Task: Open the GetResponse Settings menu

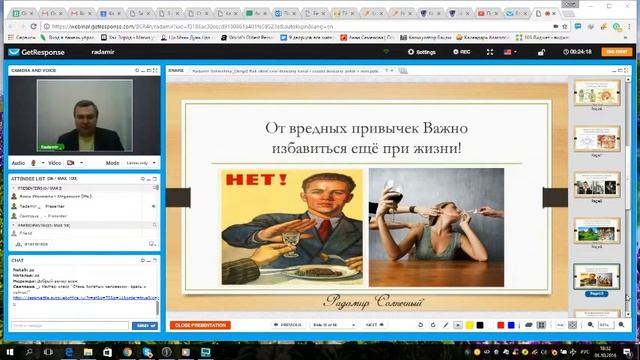Action: (x=422, y=52)
